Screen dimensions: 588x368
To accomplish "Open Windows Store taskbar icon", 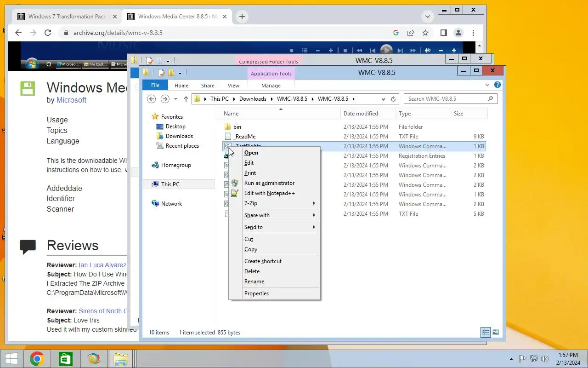I will [65, 359].
